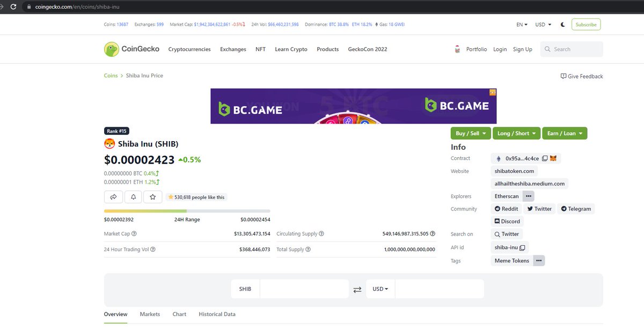Screen dimensions: 644x329
Task: Open the Discord community link
Action: coord(507,221)
